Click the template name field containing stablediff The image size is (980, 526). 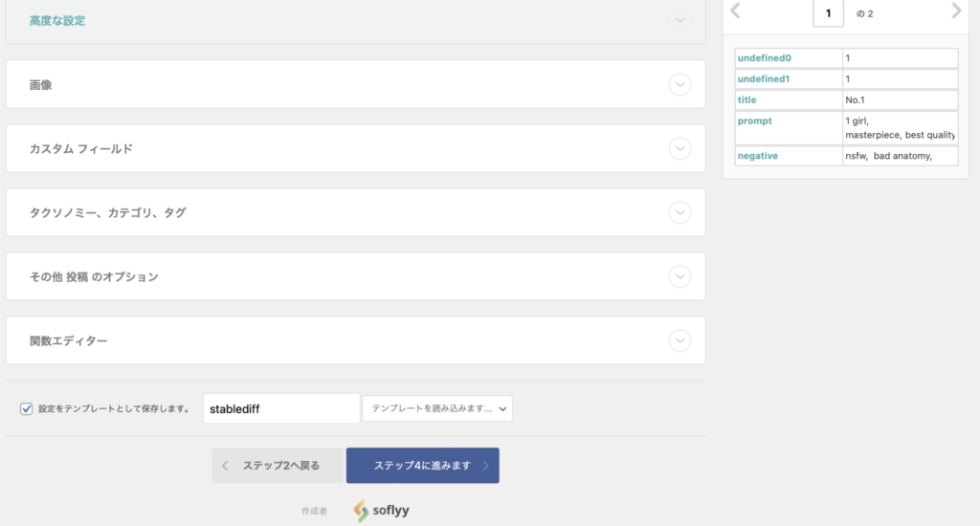pyautogui.click(x=281, y=409)
